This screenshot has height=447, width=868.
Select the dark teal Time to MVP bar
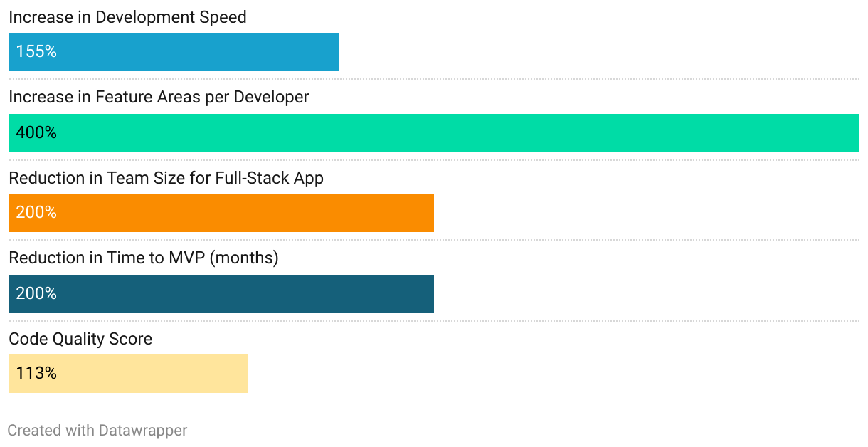click(x=221, y=294)
